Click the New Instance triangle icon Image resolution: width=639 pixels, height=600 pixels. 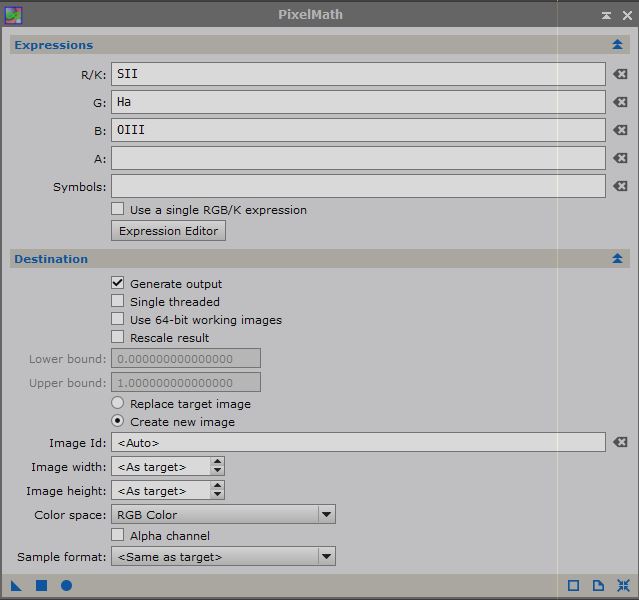coord(16,586)
